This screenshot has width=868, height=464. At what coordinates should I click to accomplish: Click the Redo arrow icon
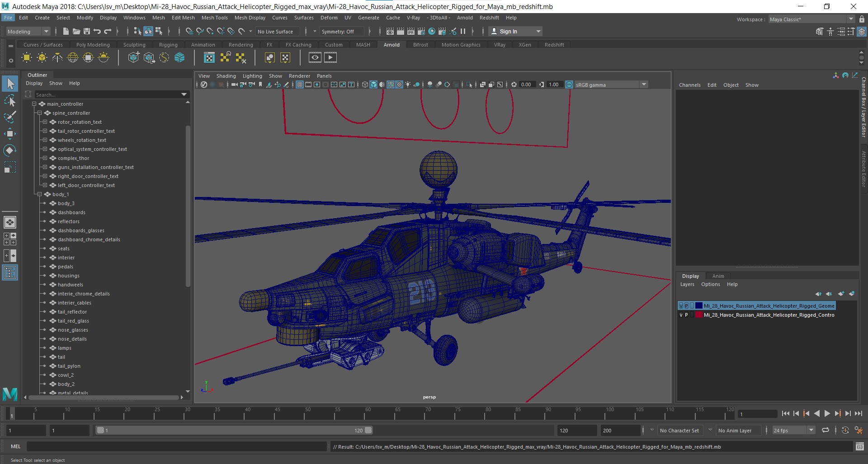(108, 31)
